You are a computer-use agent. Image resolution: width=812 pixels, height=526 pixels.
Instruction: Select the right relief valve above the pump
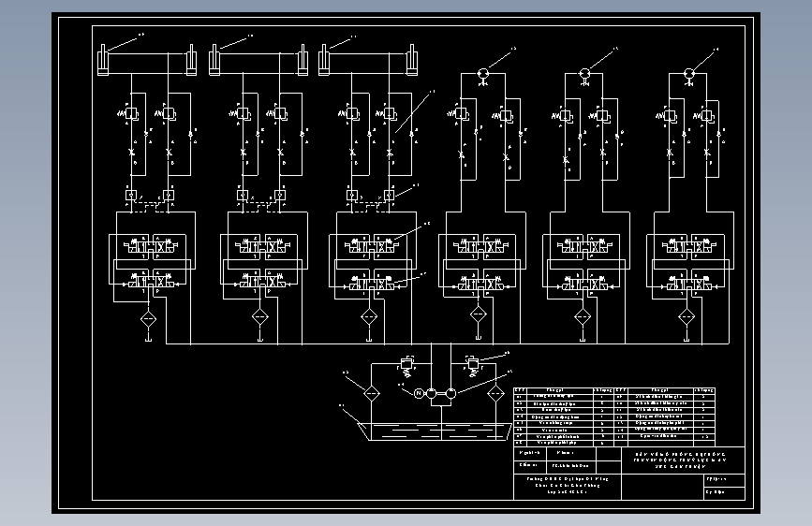(473, 364)
